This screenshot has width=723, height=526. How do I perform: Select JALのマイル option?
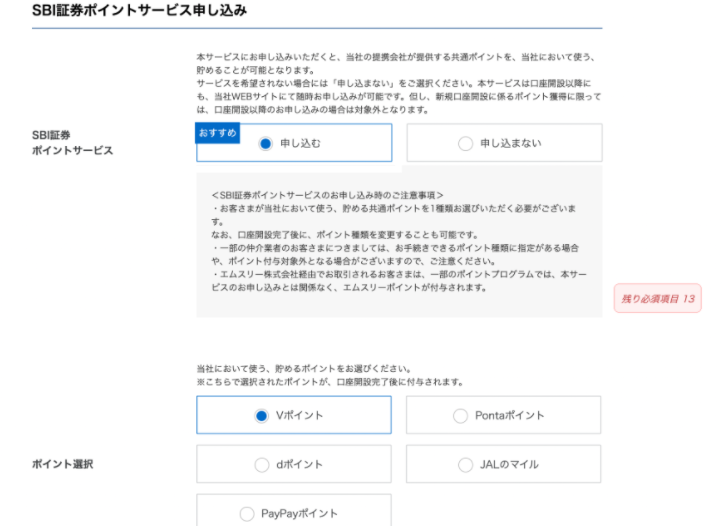tap(464, 465)
